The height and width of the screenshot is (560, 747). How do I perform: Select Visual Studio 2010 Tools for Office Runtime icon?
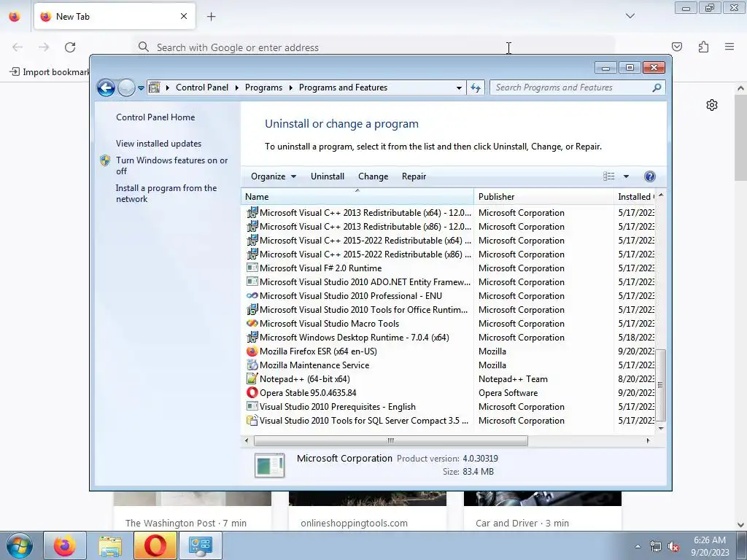tap(252, 309)
